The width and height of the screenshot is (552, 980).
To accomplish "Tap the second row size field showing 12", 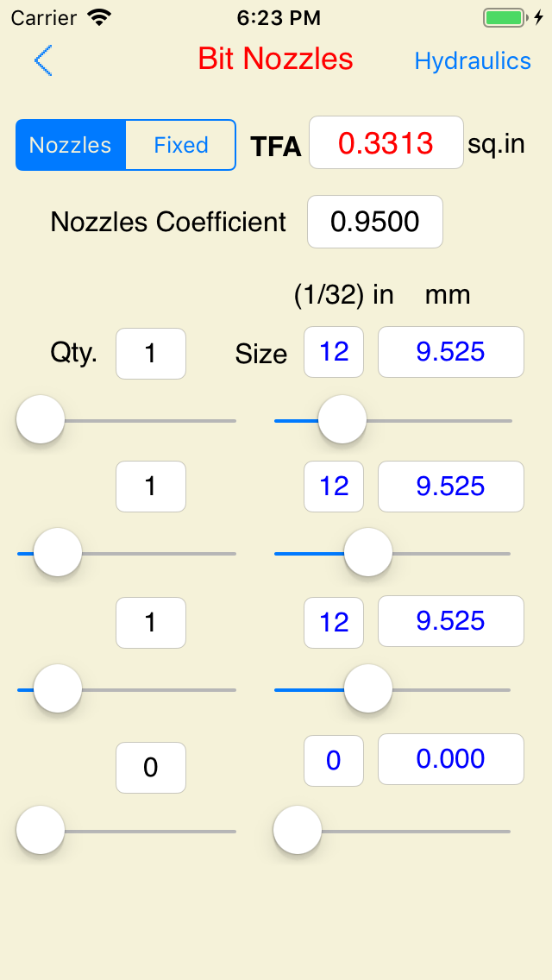I will pyautogui.click(x=334, y=487).
